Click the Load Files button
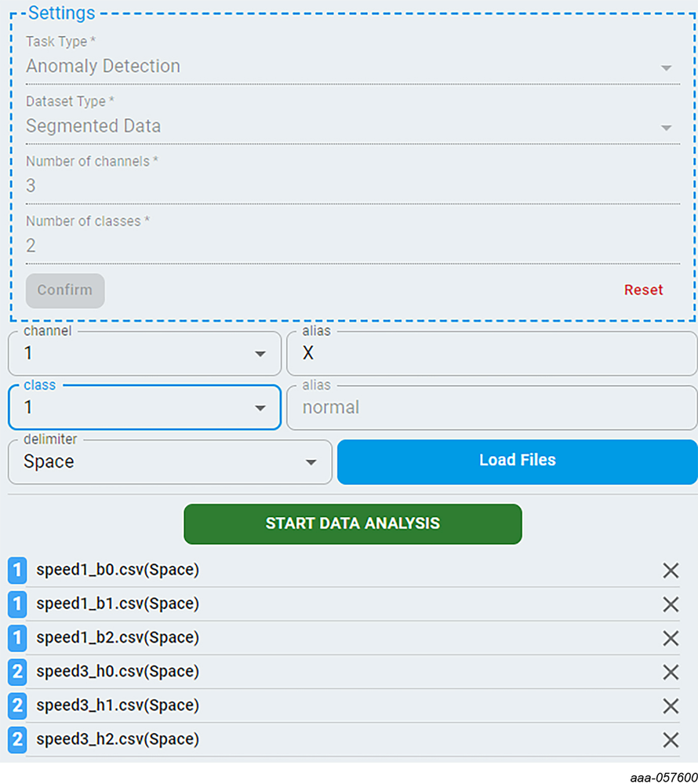 517,461
